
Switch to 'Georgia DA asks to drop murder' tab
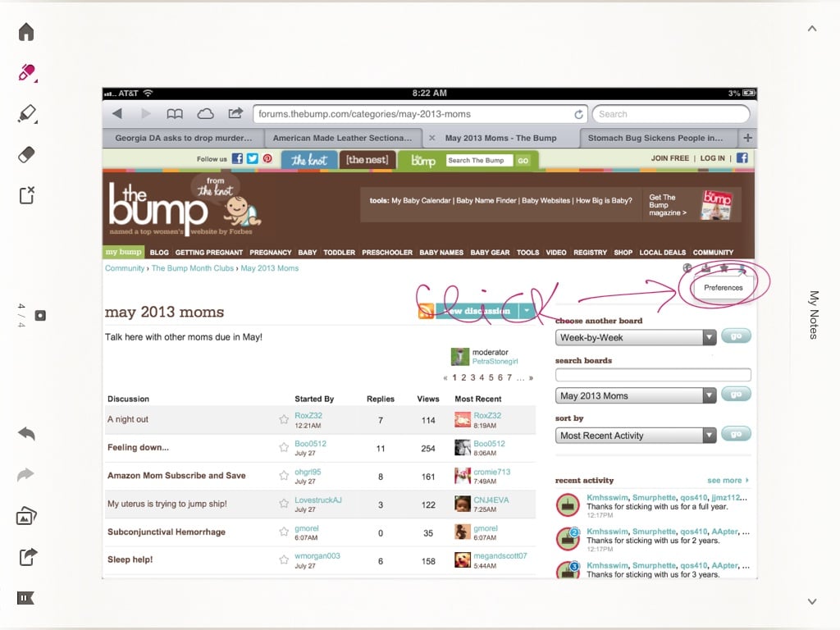(x=183, y=138)
